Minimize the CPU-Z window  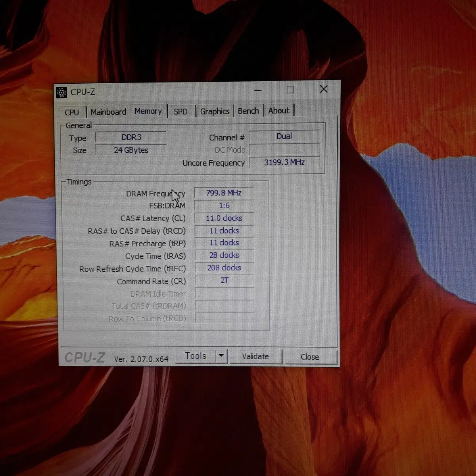pyautogui.click(x=258, y=90)
